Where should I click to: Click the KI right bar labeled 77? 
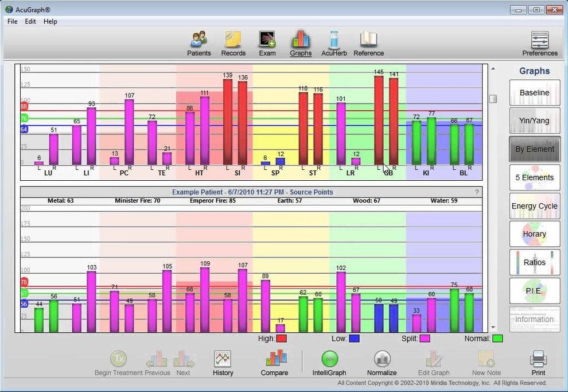(431, 141)
